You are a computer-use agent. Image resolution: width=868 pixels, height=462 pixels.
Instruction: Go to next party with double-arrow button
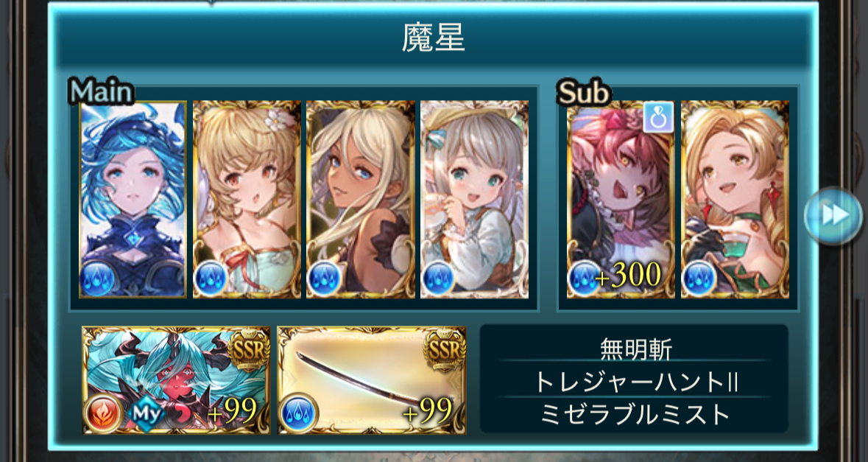point(833,215)
